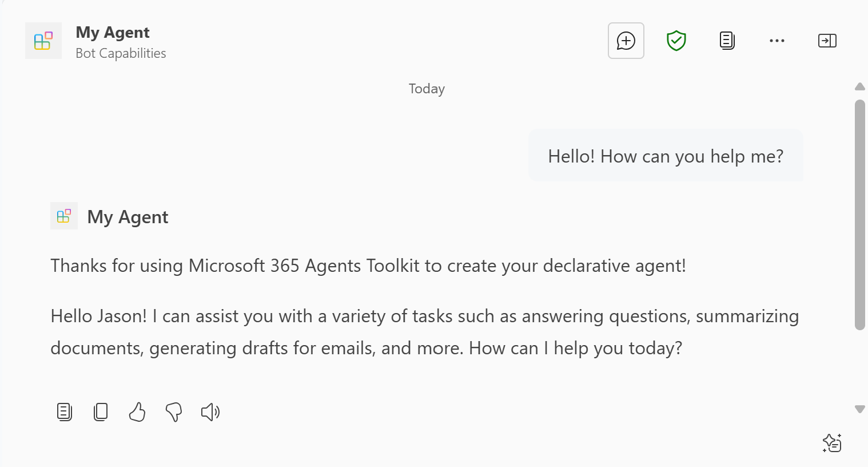Select the user's 'Hello! How can you help me?' bubble
868x467 pixels.
[x=666, y=156]
